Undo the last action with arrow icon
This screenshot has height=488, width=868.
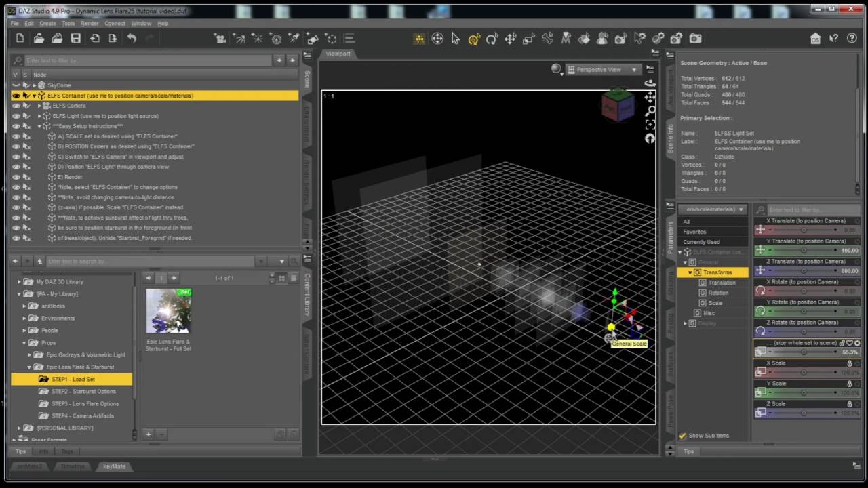pyautogui.click(x=132, y=39)
